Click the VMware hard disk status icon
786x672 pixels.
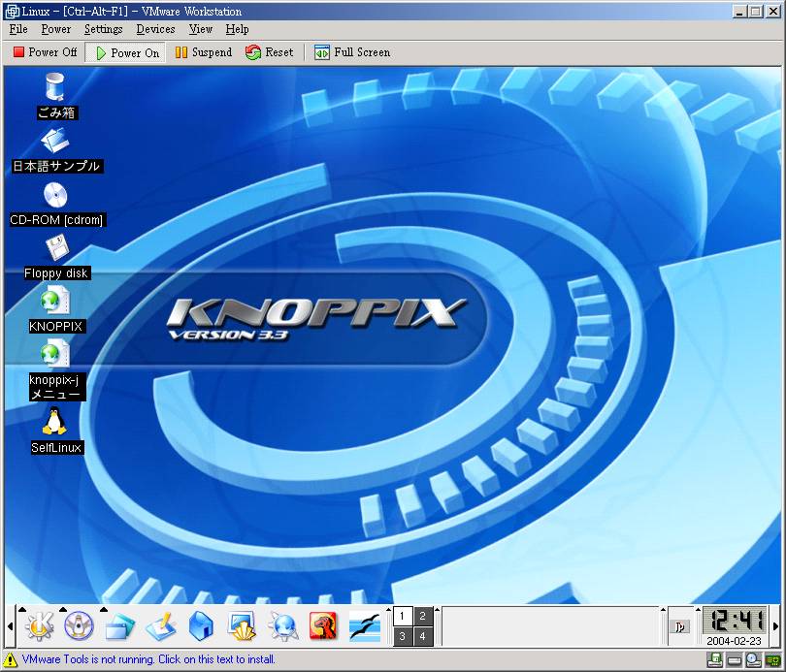click(736, 661)
